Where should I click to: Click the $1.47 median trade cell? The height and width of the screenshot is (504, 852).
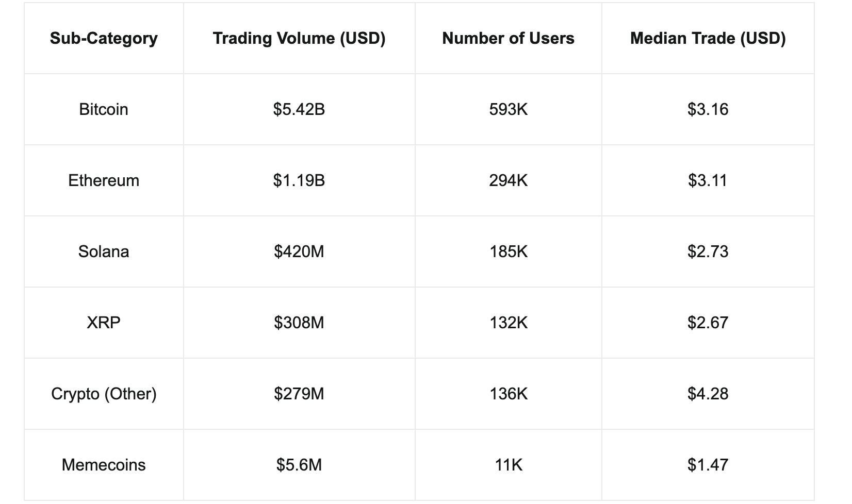point(708,465)
